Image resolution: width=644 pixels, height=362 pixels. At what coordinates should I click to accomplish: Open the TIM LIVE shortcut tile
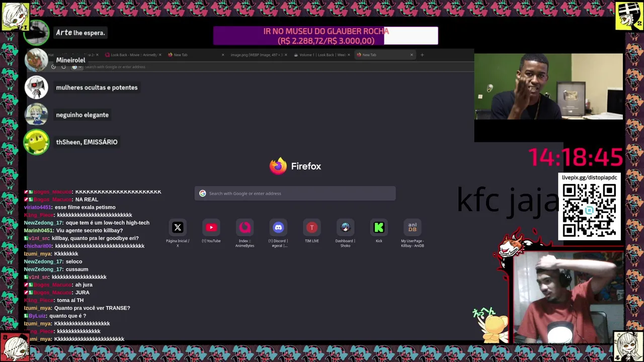click(x=312, y=228)
